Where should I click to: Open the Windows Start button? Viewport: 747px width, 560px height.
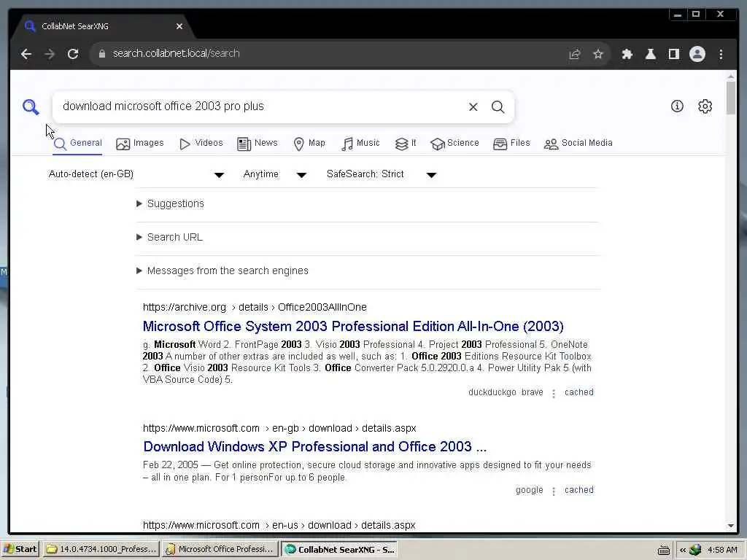click(20, 549)
